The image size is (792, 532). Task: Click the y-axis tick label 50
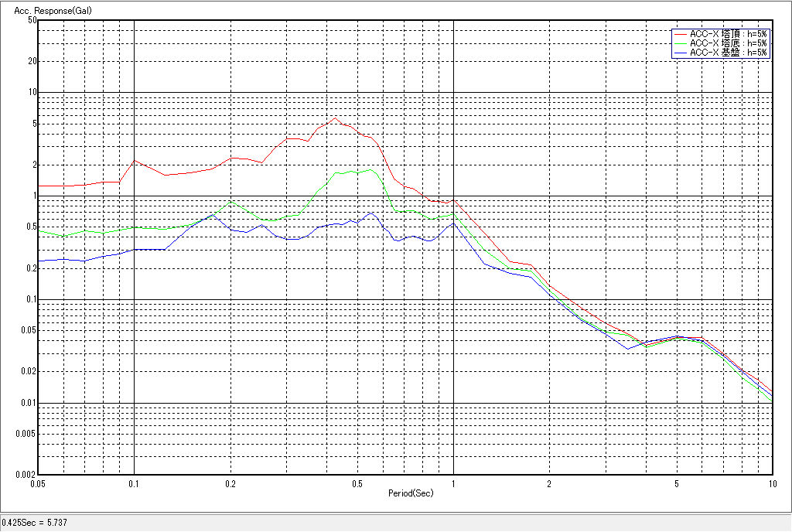tap(32, 20)
